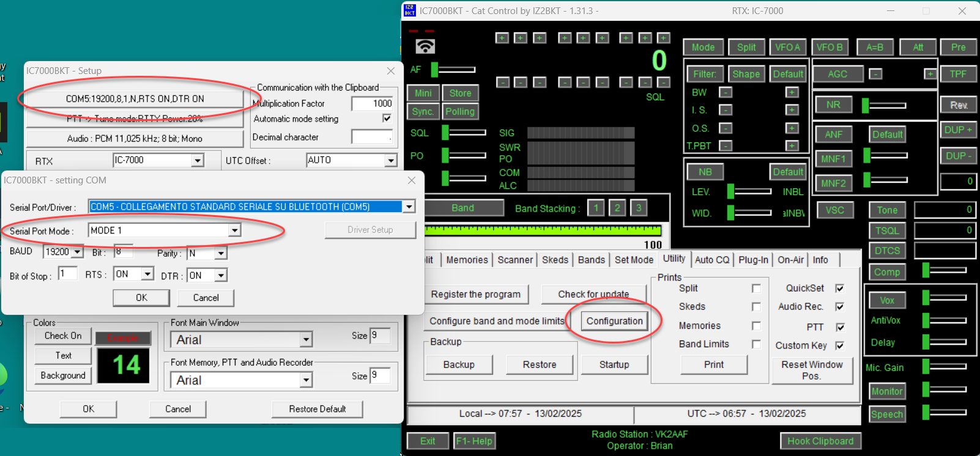Close the setting COM dialog
Viewport: 980px width, 456px height.
412,180
